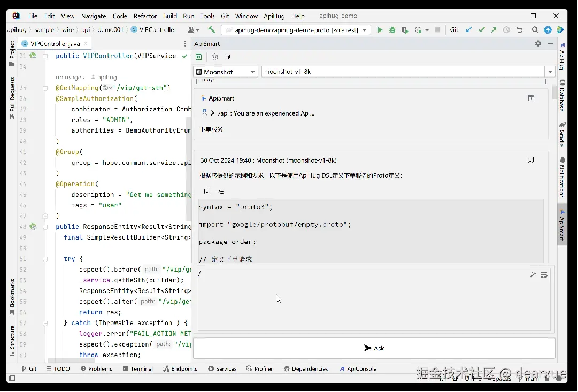Click the Git Update Project arrow icon

pos(468,30)
